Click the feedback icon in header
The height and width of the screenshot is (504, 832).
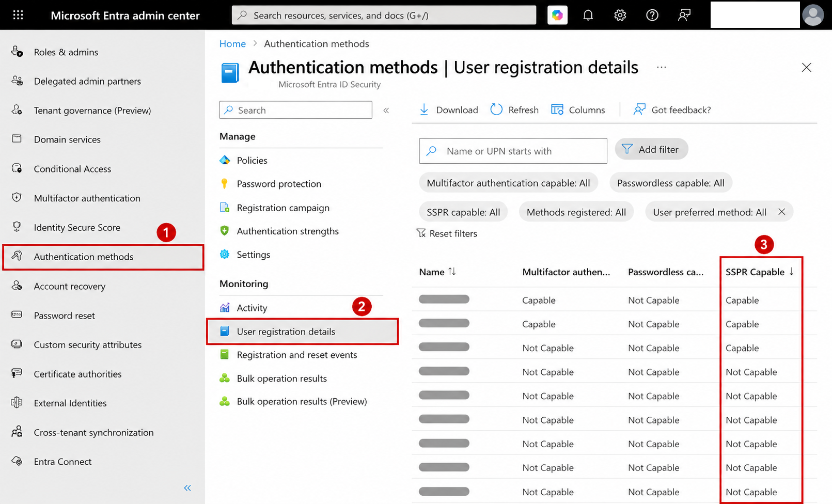(x=684, y=15)
